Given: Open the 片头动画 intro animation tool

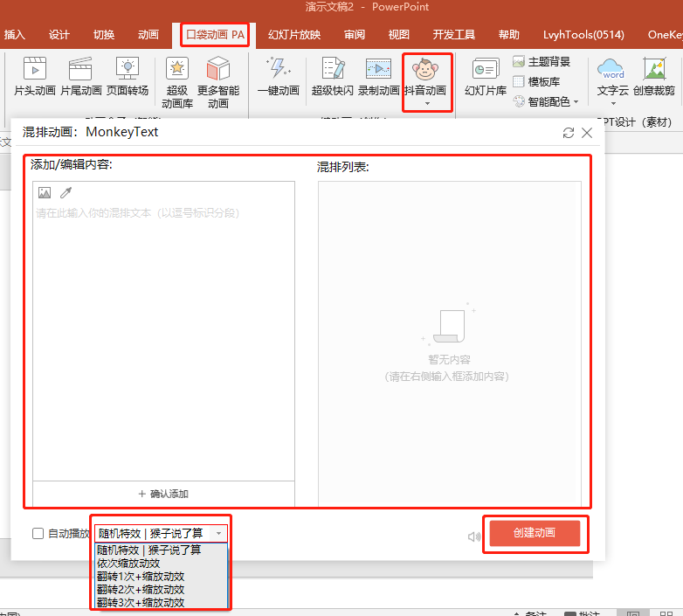Looking at the screenshot, I should click(x=35, y=76).
